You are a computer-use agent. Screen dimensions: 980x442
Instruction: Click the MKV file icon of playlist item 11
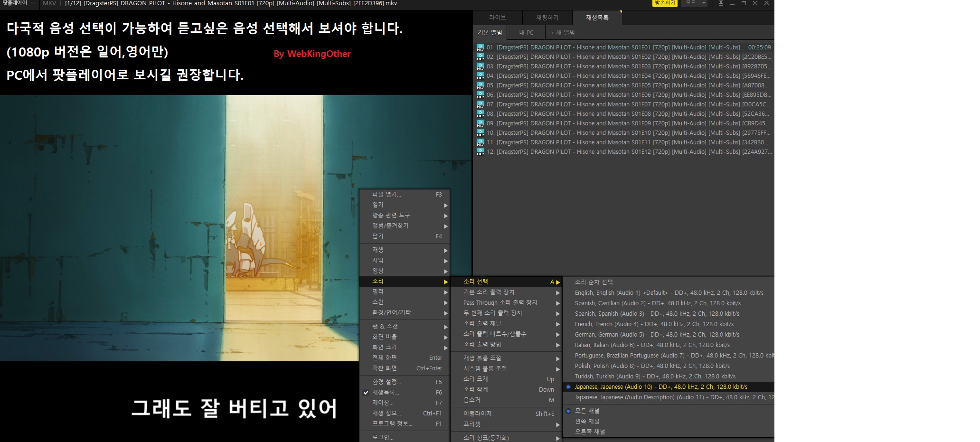point(480,142)
